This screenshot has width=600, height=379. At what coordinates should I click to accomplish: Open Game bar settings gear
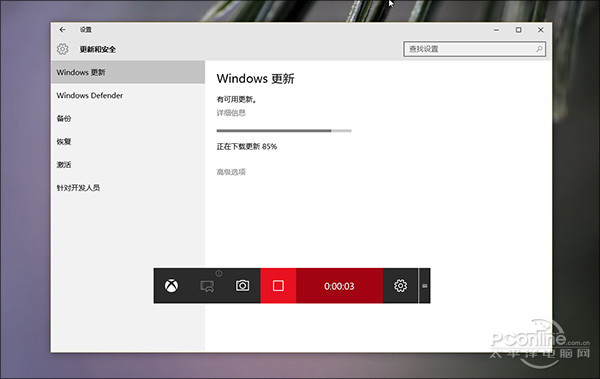coord(400,286)
